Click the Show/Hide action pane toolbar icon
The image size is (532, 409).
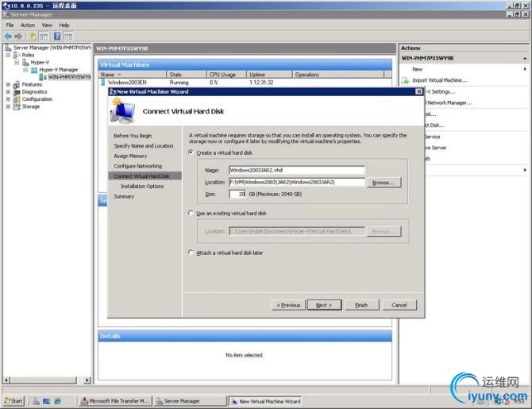68,36
